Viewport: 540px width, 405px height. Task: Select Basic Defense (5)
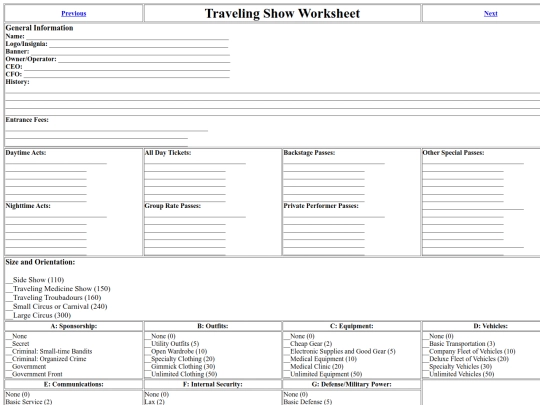click(308, 402)
